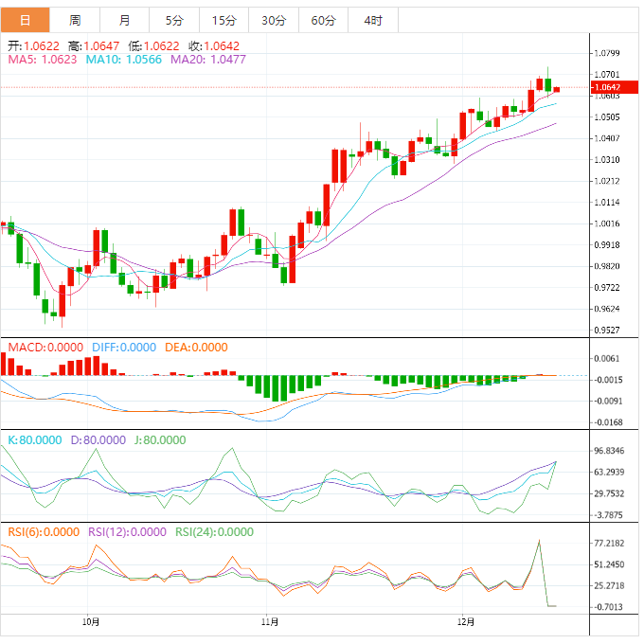
Task: Open the 月 monthly chart tab
Action: click(125, 20)
